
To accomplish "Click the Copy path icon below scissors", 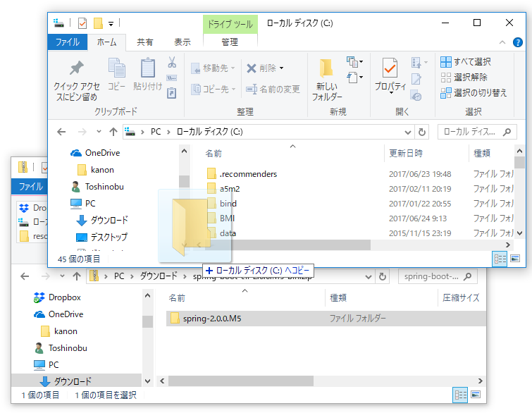I will point(172,78).
